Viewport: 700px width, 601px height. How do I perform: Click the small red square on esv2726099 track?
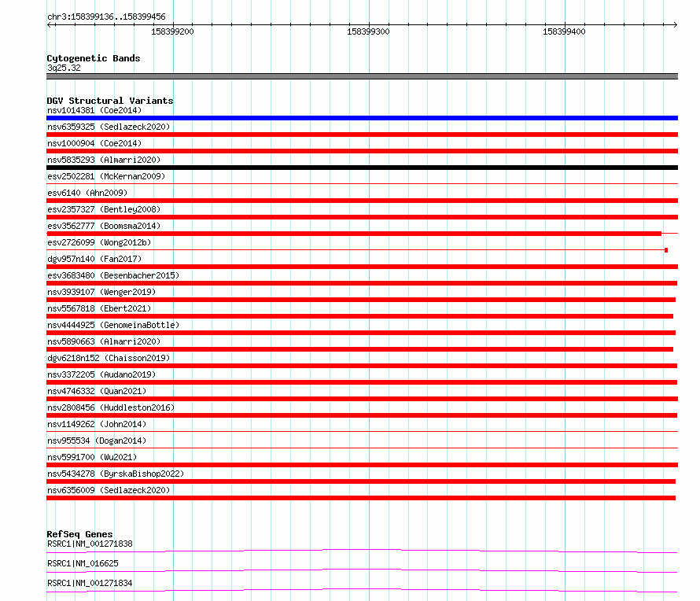tap(666, 250)
